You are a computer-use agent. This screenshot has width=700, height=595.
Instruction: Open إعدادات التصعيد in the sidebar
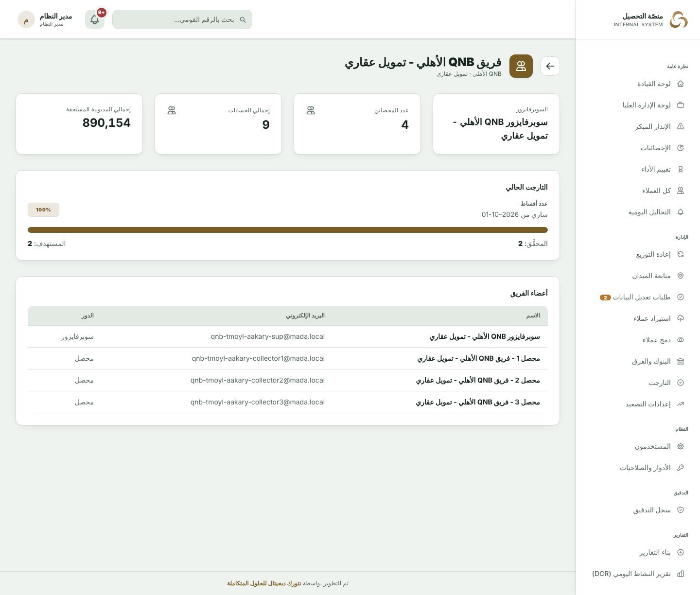[x=638, y=404]
